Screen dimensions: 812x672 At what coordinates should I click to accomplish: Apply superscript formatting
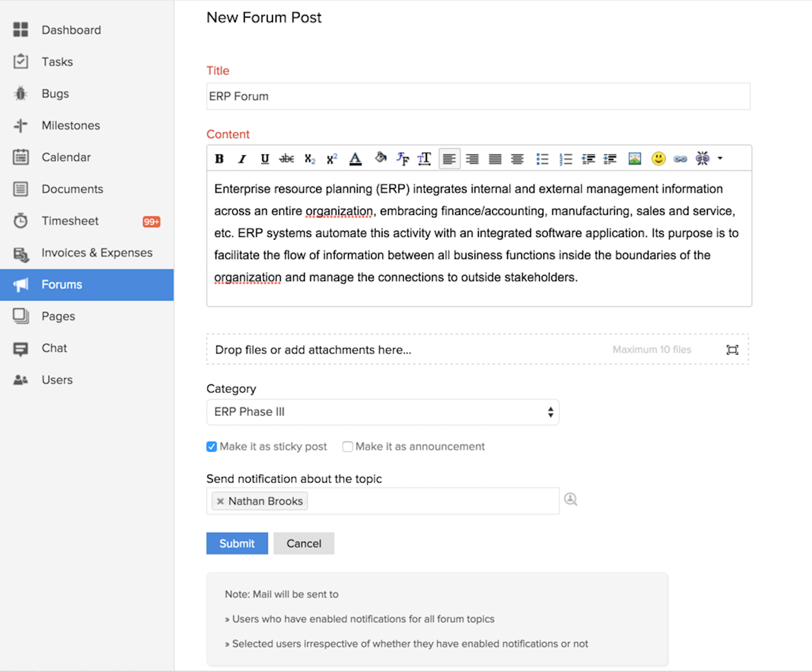pos(331,159)
